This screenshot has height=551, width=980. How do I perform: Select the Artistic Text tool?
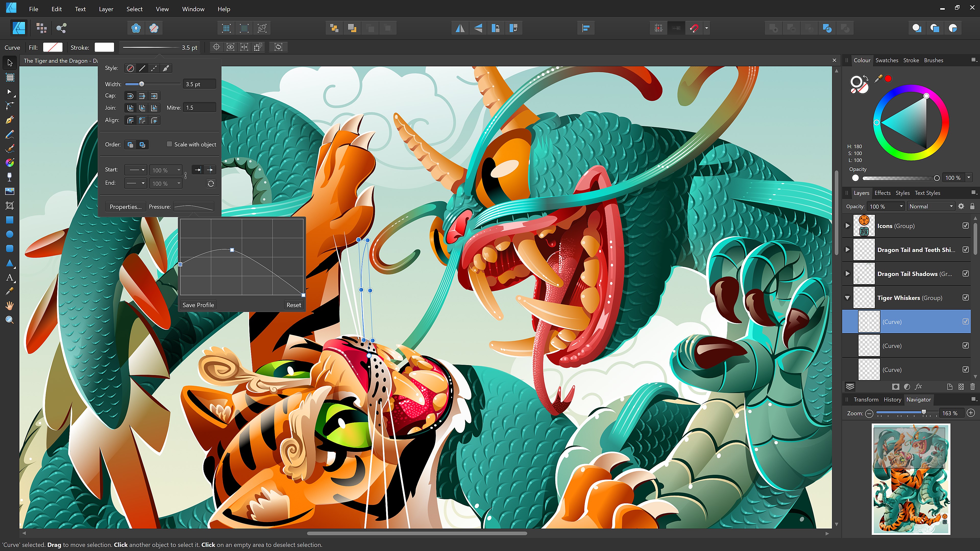[x=9, y=278]
